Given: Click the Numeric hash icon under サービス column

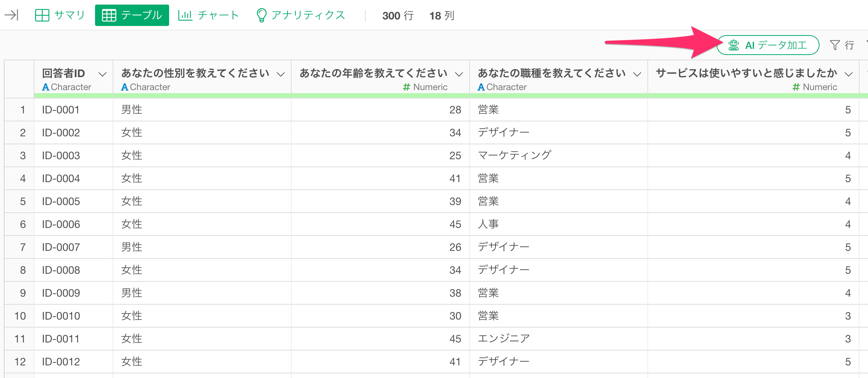Looking at the screenshot, I should pyautogui.click(x=796, y=87).
